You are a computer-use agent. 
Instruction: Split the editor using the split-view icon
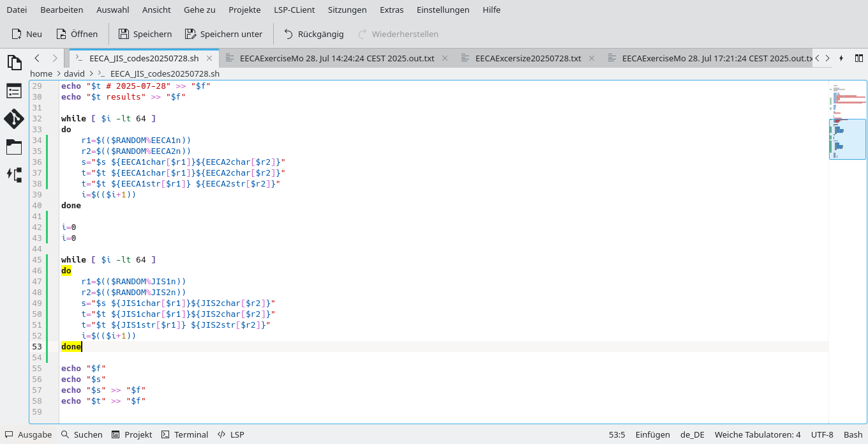[858, 57]
